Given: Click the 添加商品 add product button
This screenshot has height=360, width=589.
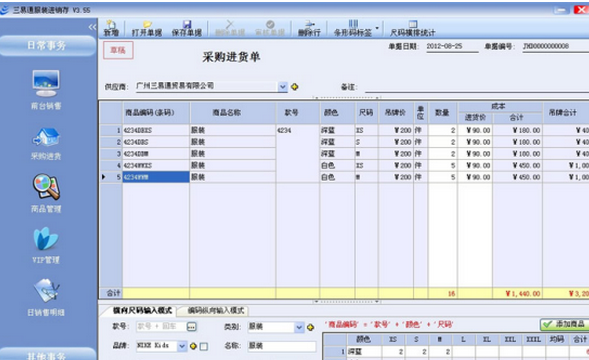Looking at the screenshot, I should tap(565, 324).
